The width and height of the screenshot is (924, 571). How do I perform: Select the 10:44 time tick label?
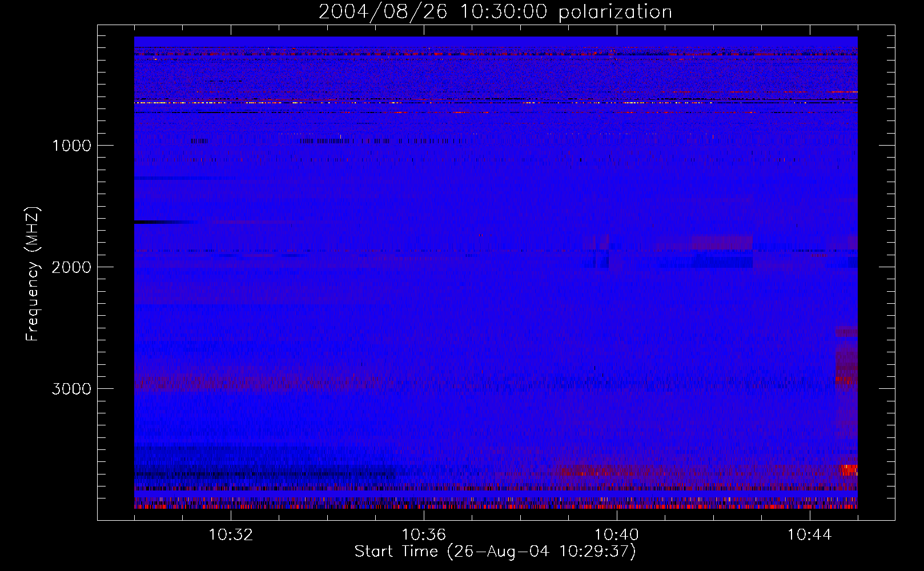809,535
